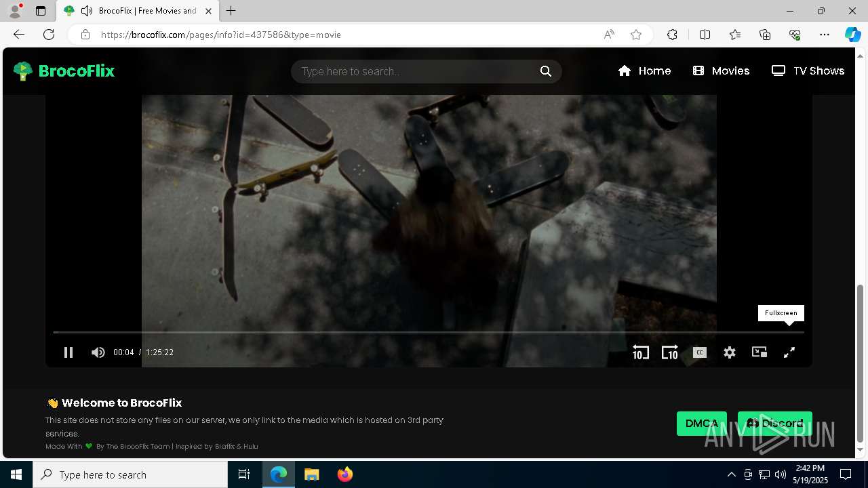This screenshot has height=488, width=868.
Task: Open taskbar clock and date
Action: coord(810,474)
